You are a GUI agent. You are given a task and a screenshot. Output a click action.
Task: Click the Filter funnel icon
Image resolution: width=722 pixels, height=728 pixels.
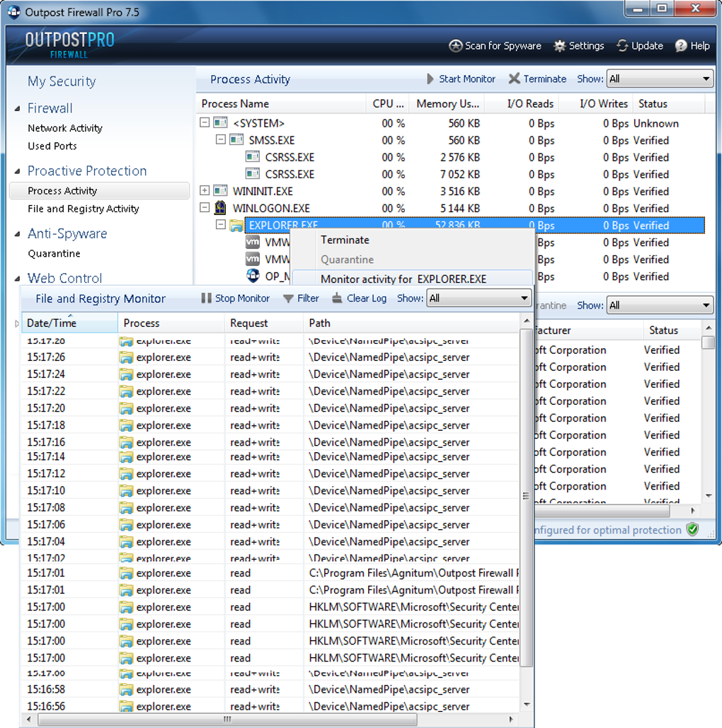tap(288, 299)
